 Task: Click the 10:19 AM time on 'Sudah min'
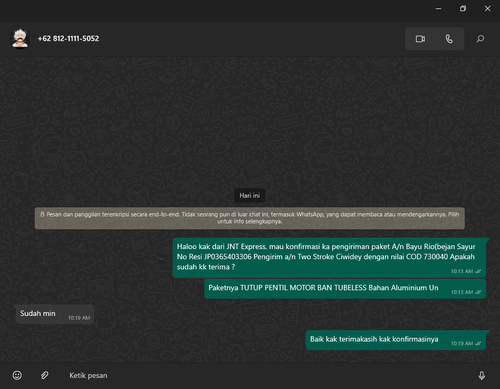[79, 318]
